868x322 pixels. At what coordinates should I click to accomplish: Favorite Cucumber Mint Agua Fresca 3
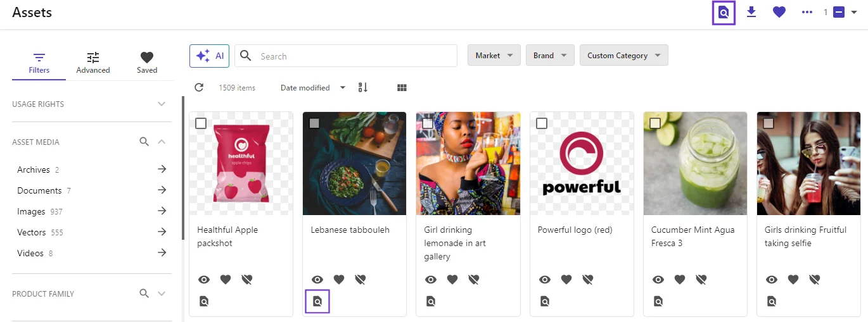click(680, 279)
